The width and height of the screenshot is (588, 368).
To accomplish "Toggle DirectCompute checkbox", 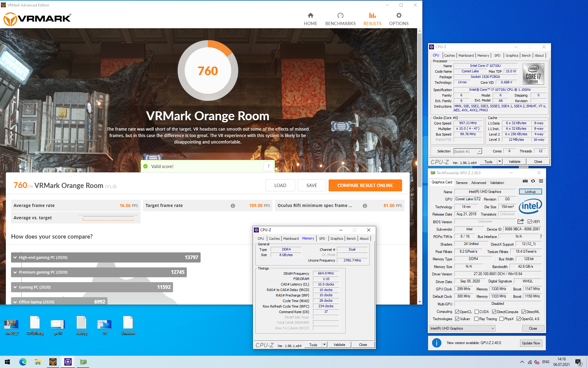I will pyautogui.click(x=494, y=312).
